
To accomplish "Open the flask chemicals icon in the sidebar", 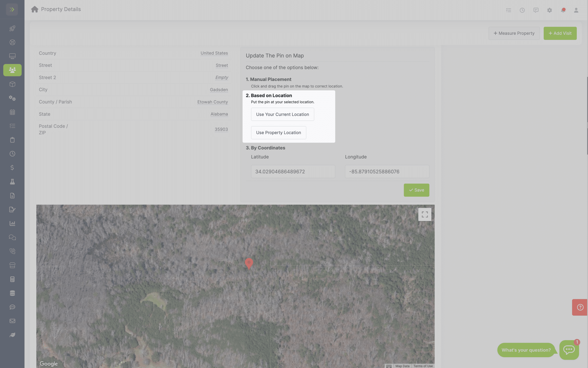I will tap(12, 181).
